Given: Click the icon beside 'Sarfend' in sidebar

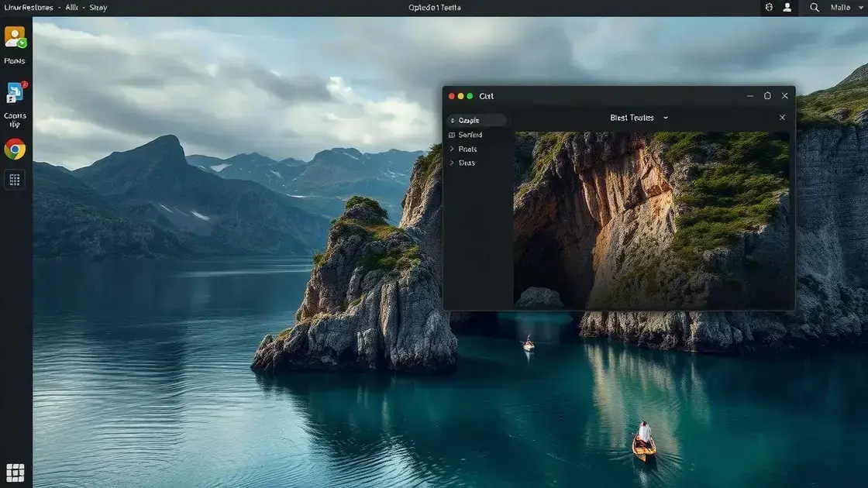Looking at the screenshot, I should pos(452,135).
